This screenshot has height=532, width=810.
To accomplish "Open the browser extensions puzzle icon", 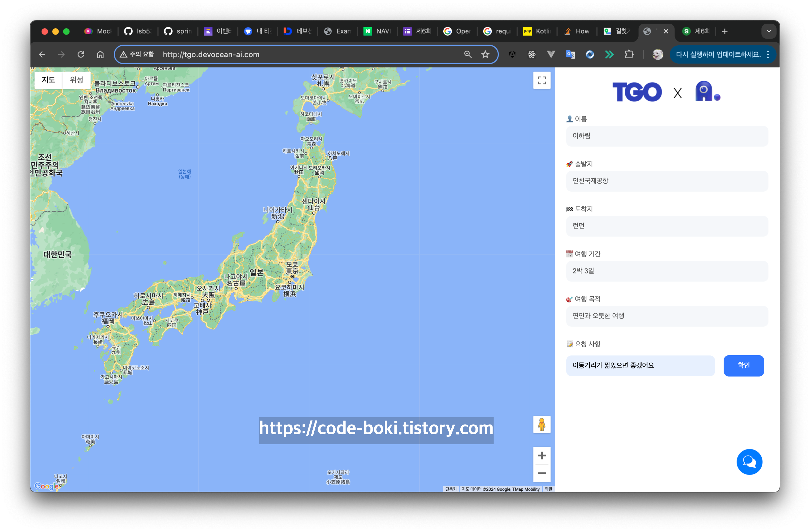I will click(629, 55).
